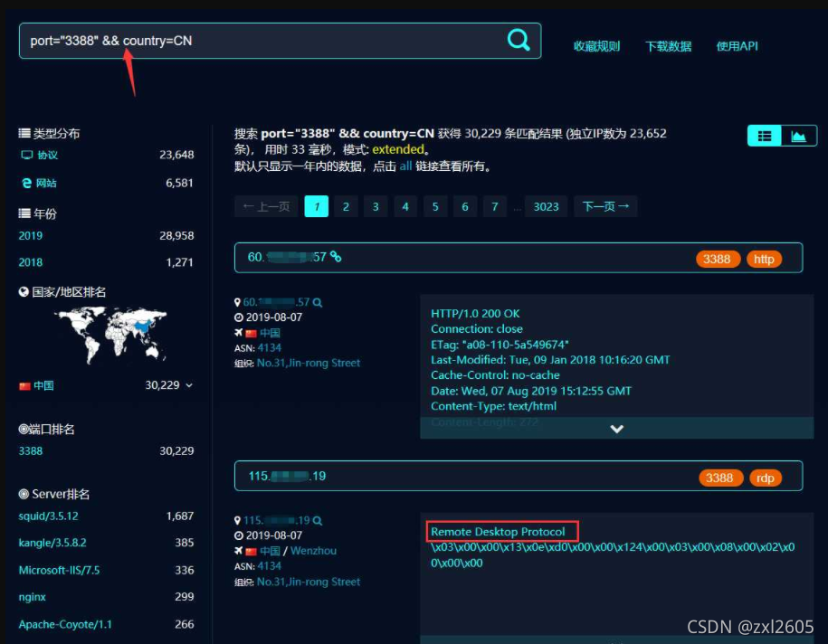Click the Remote Desktop Protocol text

498,532
